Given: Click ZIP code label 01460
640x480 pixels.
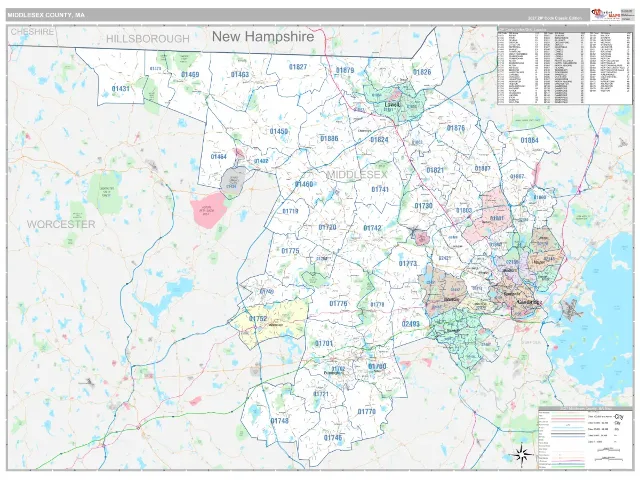Looking at the screenshot, I should (x=304, y=184).
